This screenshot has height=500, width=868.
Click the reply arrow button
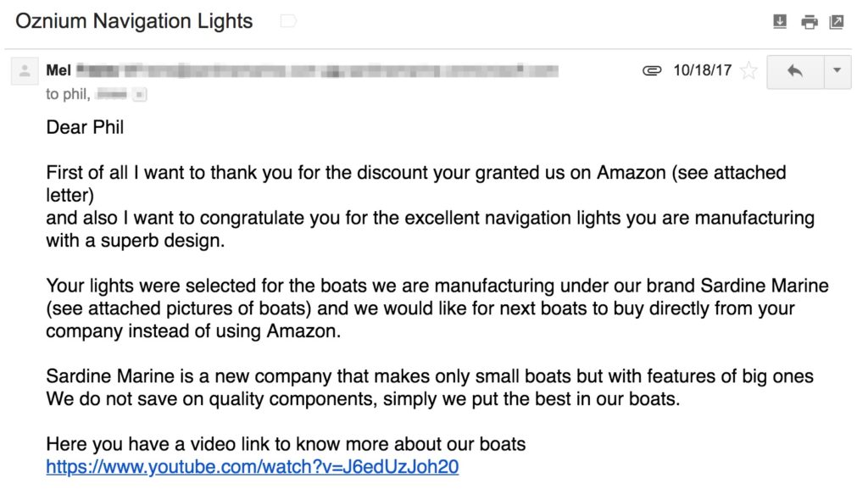point(795,71)
